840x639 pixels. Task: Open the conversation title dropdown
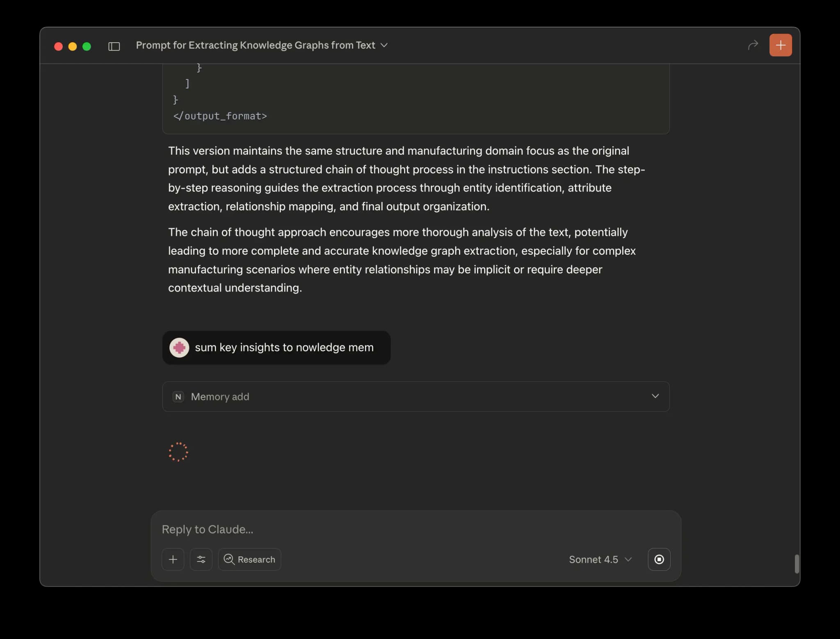click(x=384, y=46)
